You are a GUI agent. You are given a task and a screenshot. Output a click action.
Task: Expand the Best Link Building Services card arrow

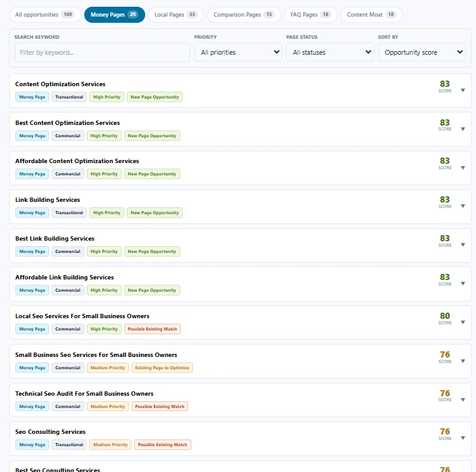tap(462, 245)
